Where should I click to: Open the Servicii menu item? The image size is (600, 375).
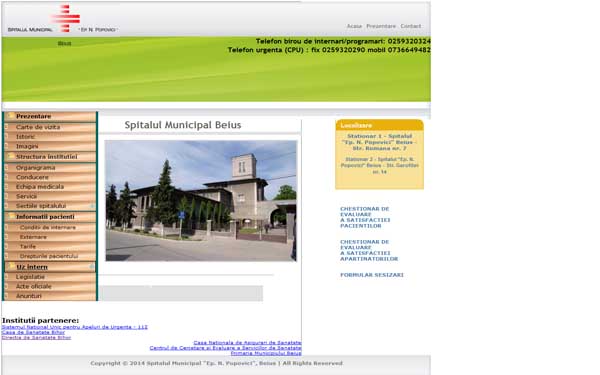coord(50,196)
